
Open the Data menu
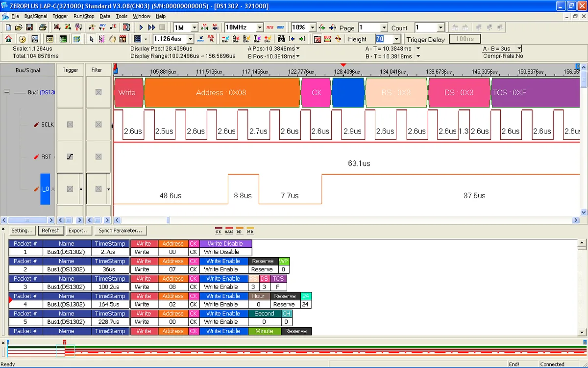(105, 16)
